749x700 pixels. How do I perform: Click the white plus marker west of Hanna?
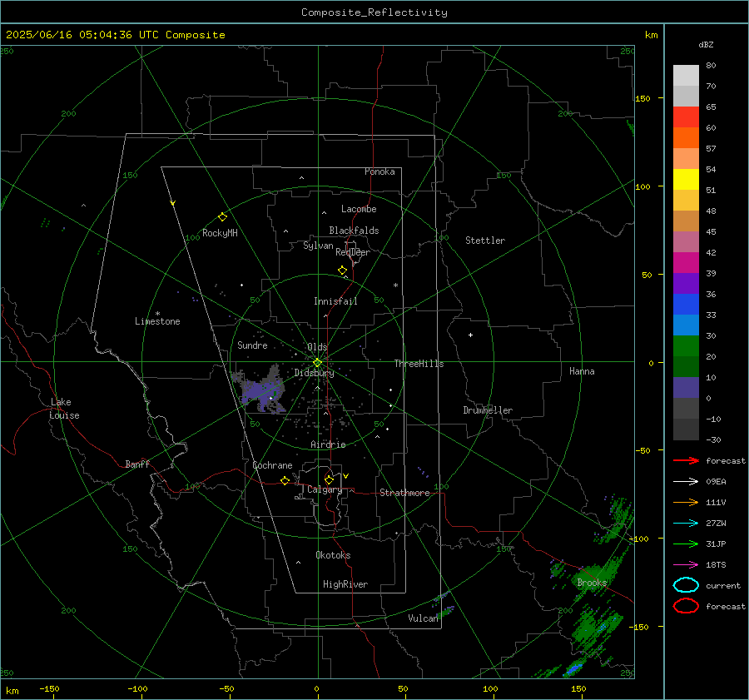click(x=470, y=335)
